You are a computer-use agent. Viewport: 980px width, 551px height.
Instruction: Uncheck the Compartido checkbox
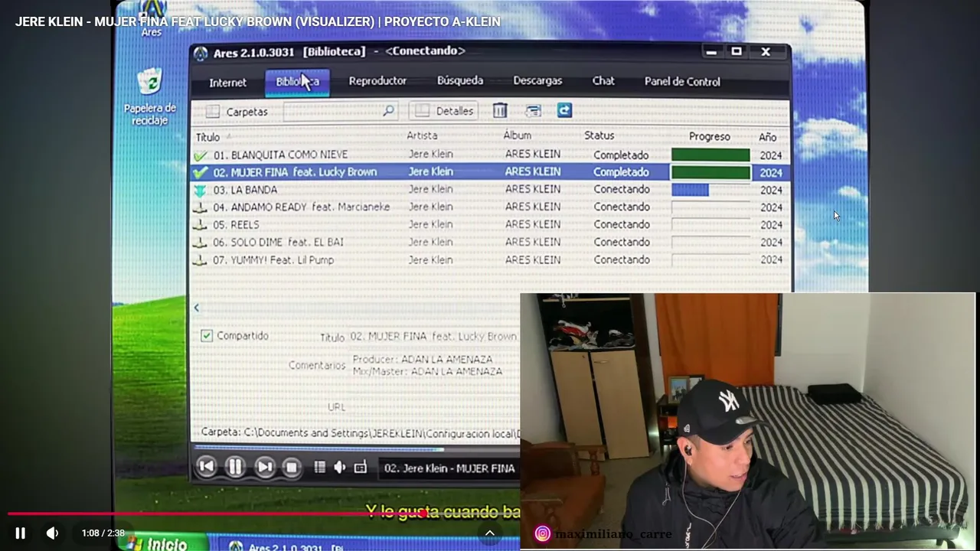(x=207, y=336)
